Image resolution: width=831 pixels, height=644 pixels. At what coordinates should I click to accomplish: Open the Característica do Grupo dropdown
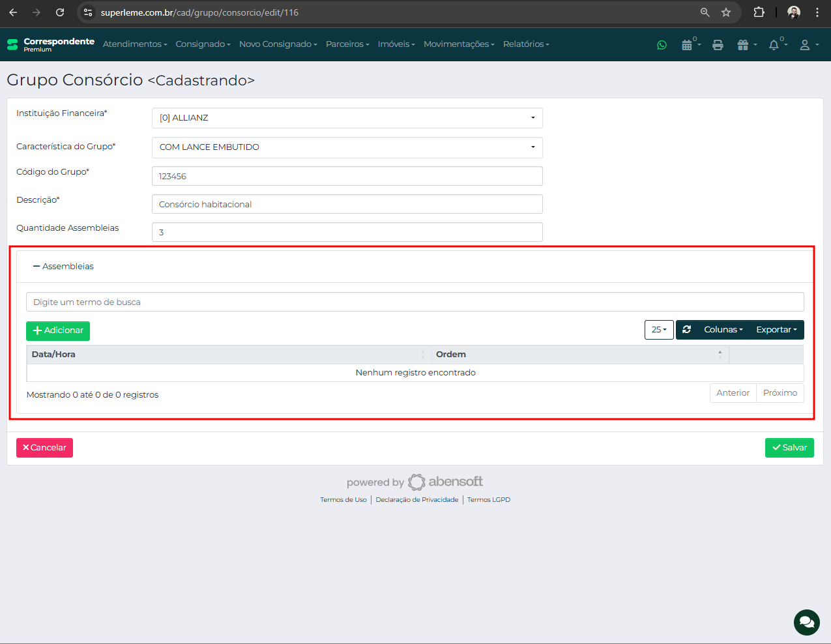pos(347,147)
